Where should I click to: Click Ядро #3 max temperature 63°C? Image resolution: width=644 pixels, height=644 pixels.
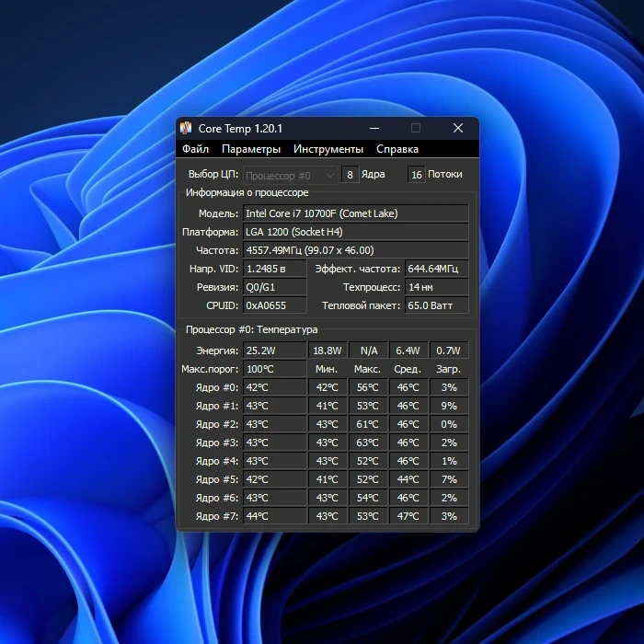(x=368, y=443)
